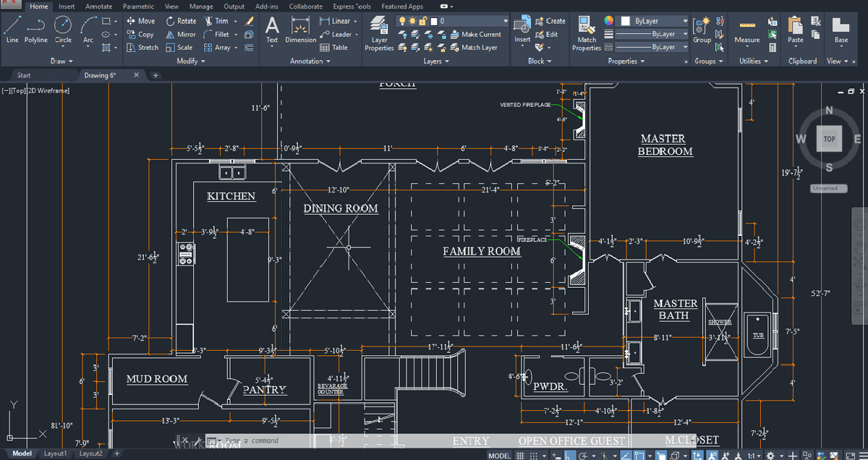Switch to Layout1 tab

pos(56,453)
